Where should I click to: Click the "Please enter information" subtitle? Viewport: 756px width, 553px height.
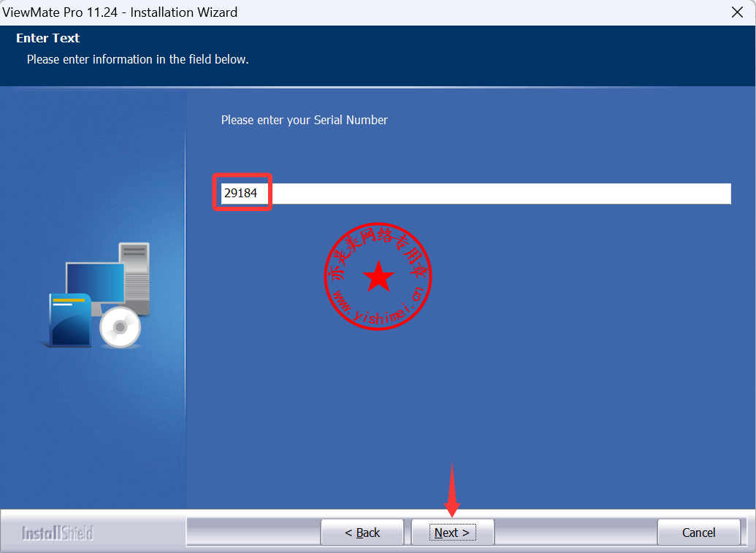[x=137, y=59]
